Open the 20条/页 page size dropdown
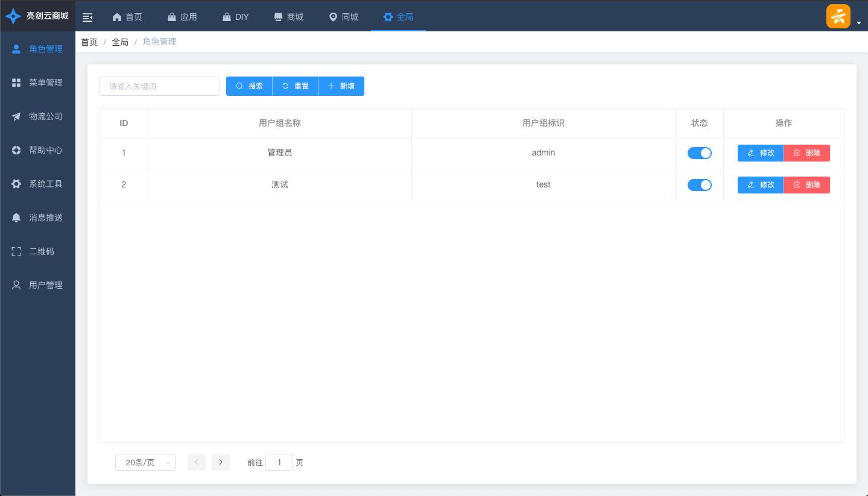Image resolution: width=868 pixels, height=496 pixels. (x=145, y=462)
